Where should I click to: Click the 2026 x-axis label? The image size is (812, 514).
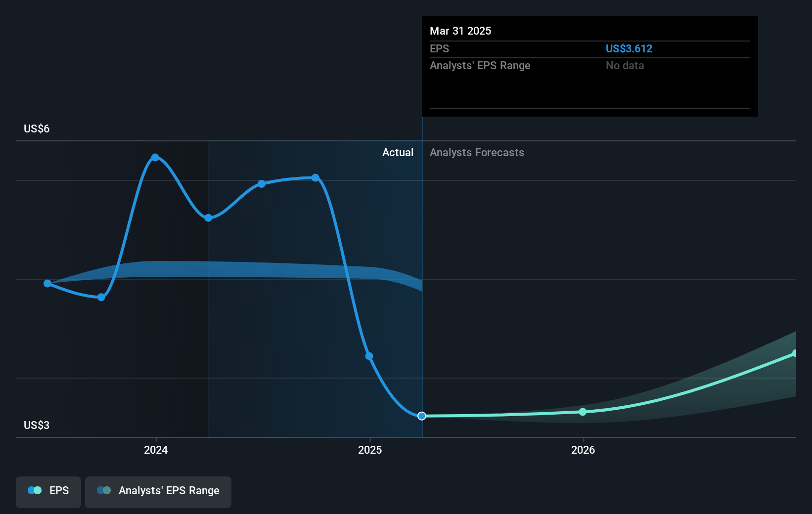tap(583, 450)
